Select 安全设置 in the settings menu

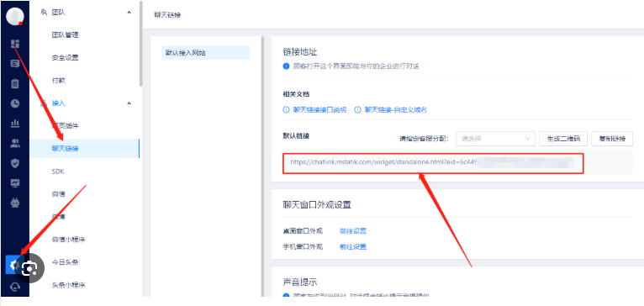pos(65,58)
